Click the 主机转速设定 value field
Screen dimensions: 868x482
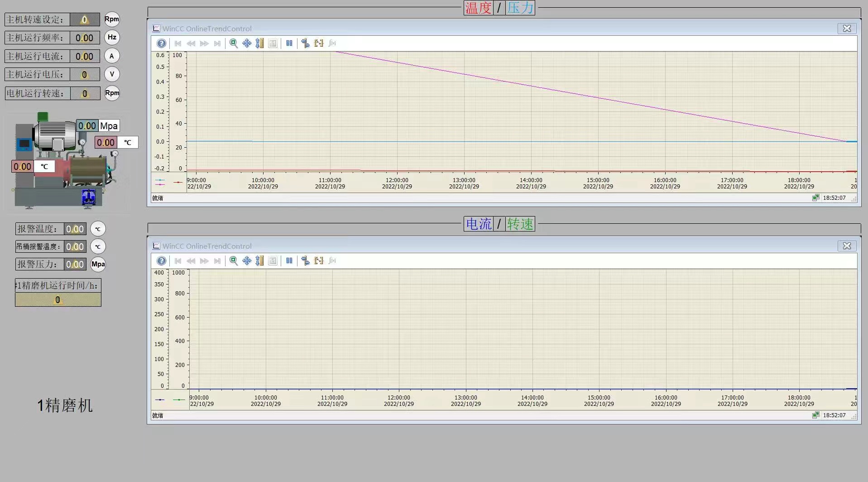85,19
